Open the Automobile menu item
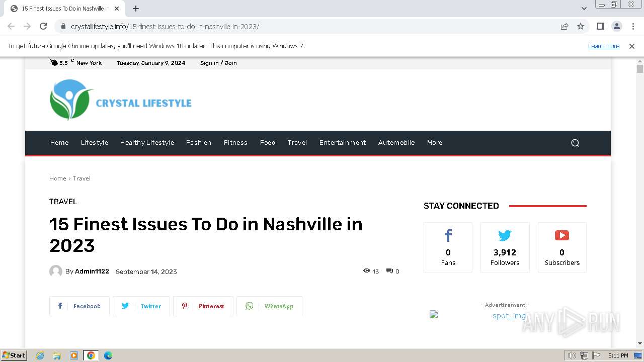 [396, 143]
